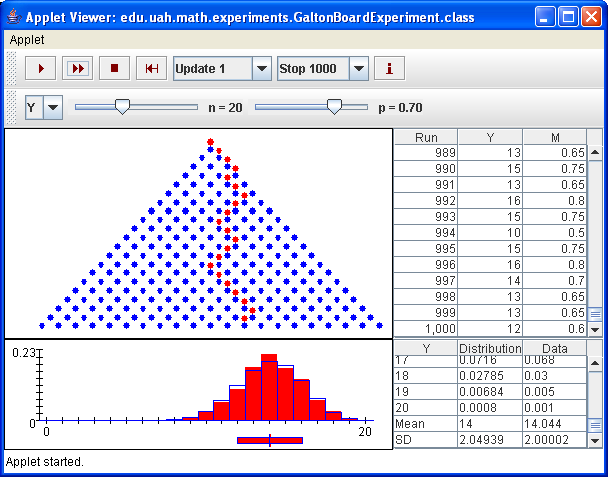
Task: Click the Y value 19 row
Action: [x=491, y=392]
